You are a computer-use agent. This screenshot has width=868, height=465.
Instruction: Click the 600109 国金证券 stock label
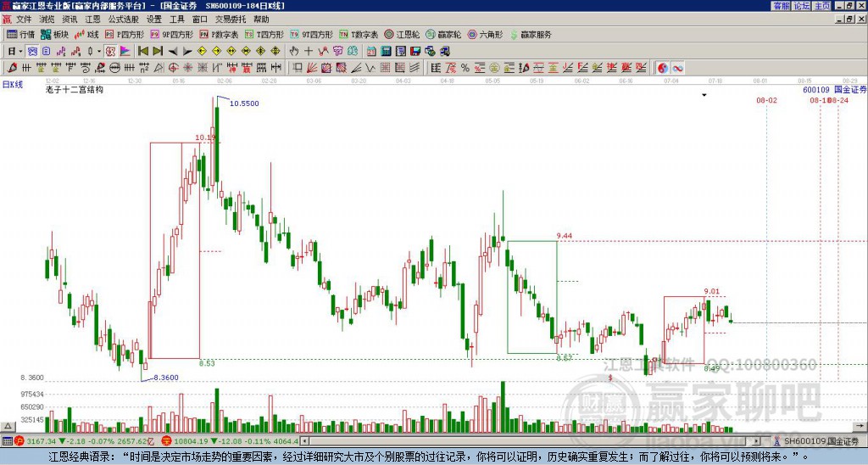click(x=834, y=90)
